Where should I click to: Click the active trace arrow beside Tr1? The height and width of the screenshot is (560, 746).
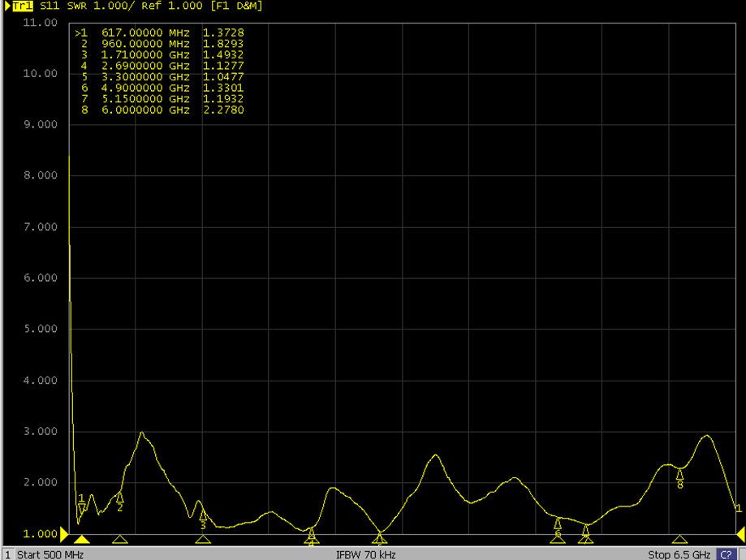7,6
